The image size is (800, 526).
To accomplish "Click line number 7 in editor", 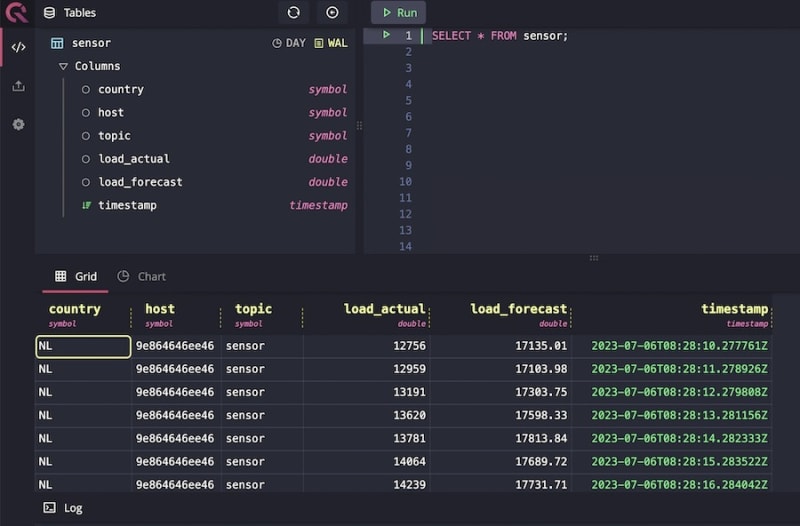I will click(408, 133).
